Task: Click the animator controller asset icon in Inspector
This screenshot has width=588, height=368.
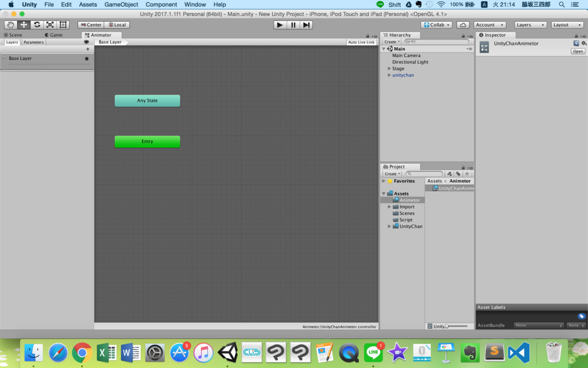Action: pos(484,47)
